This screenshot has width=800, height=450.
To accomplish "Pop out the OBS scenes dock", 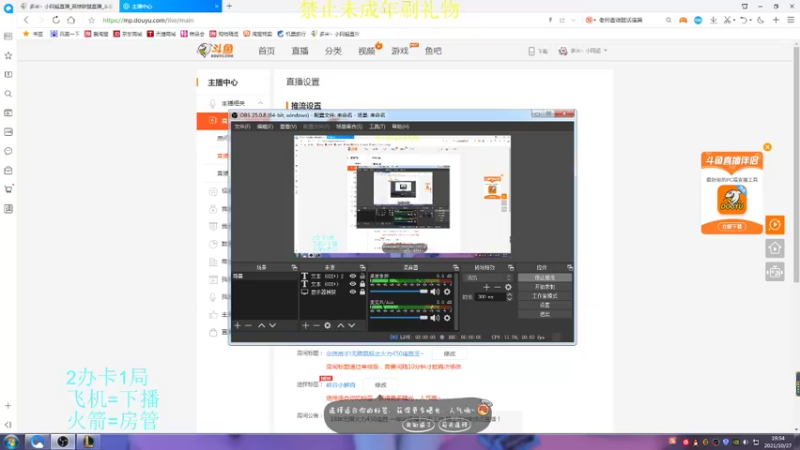I will coord(294,267).
